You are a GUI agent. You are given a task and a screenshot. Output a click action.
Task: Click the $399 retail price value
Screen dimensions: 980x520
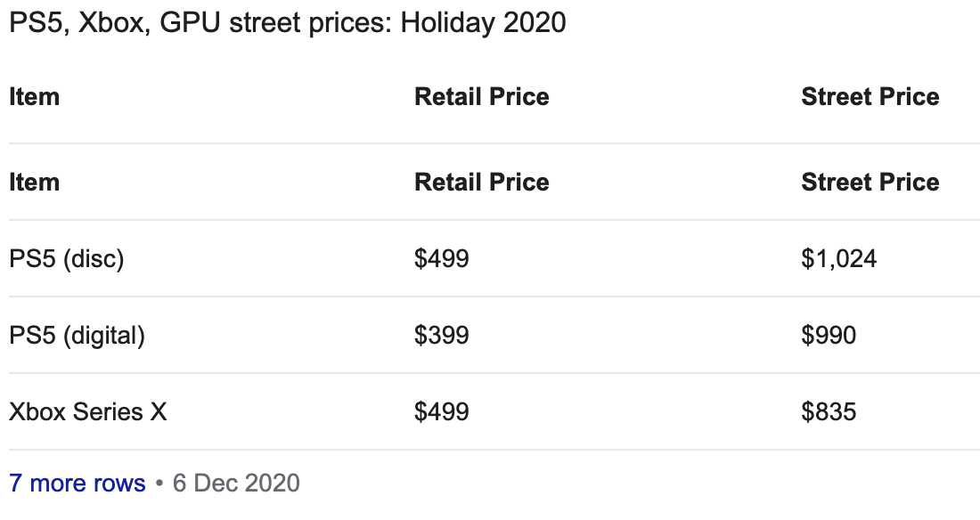click(x=441, y=336)
